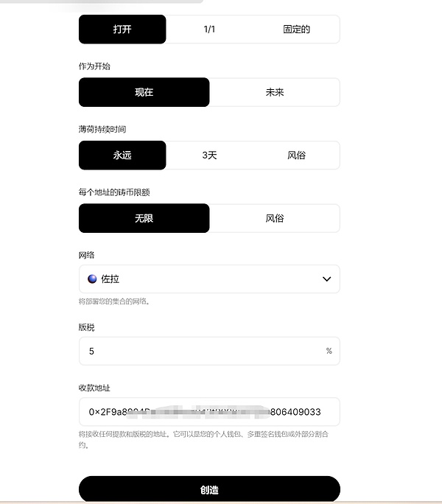Select 无限 mint limit per address
Image resolution: width=442 pixels, height=504 pixels.
(x=144, y=218)
